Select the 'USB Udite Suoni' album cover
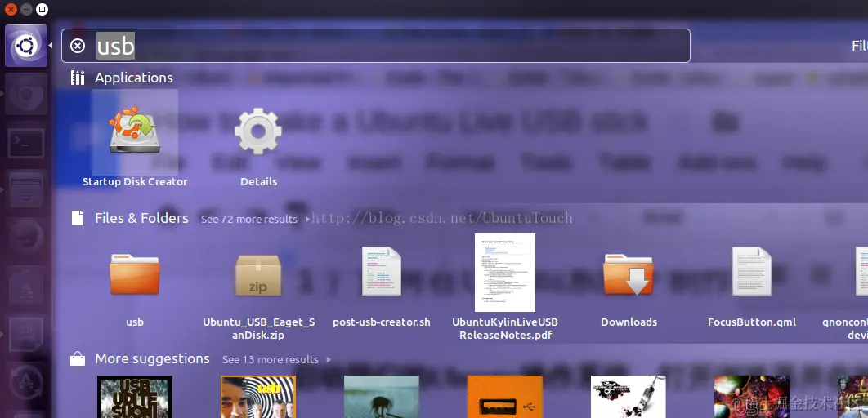Image resolution: width=868 pixels, height=418 pixels. click(x=135, y=397)
